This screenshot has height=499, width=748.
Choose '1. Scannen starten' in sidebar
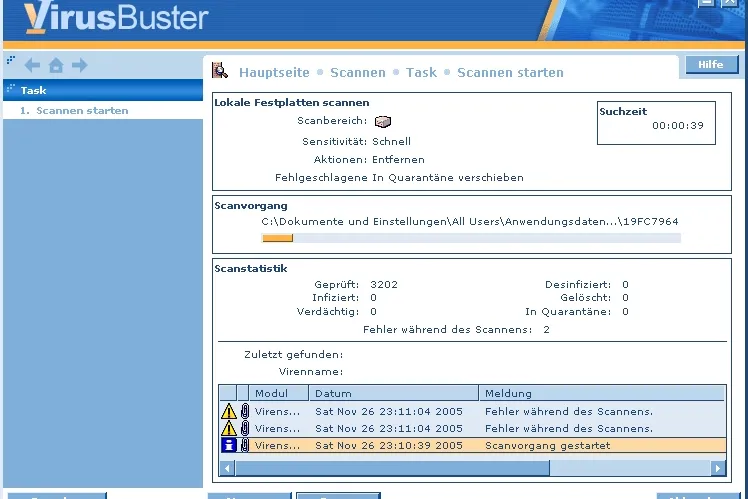(x=103, y=110)
